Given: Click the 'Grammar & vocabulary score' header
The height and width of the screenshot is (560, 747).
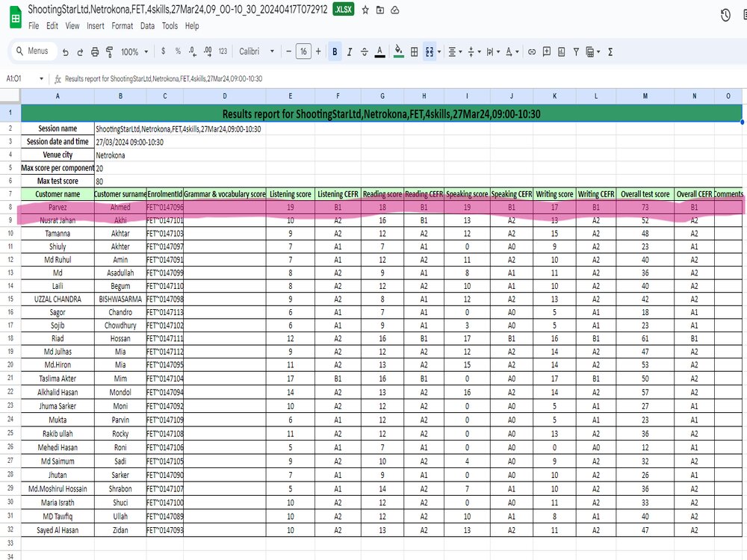Looking at the screenshot, I should 224,194.
